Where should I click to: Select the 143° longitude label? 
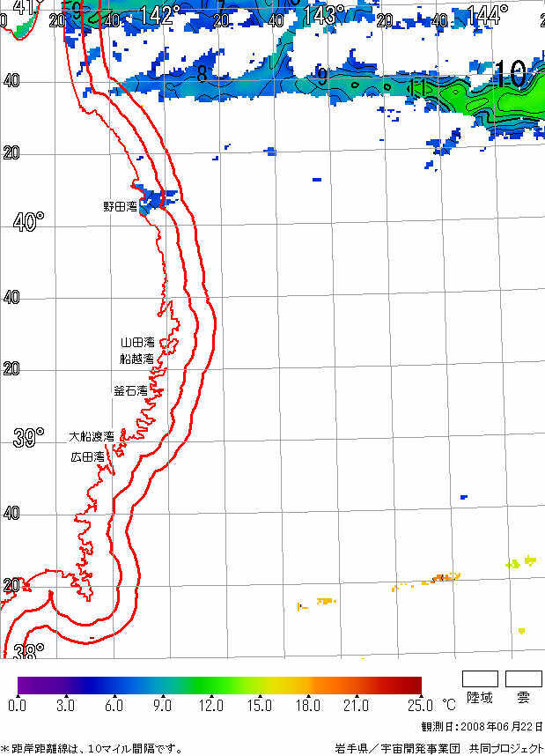click(x=324, y=15)
